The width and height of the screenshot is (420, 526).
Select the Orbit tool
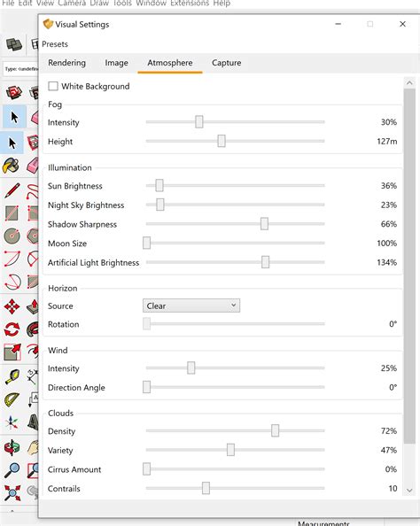click(12, 447)
